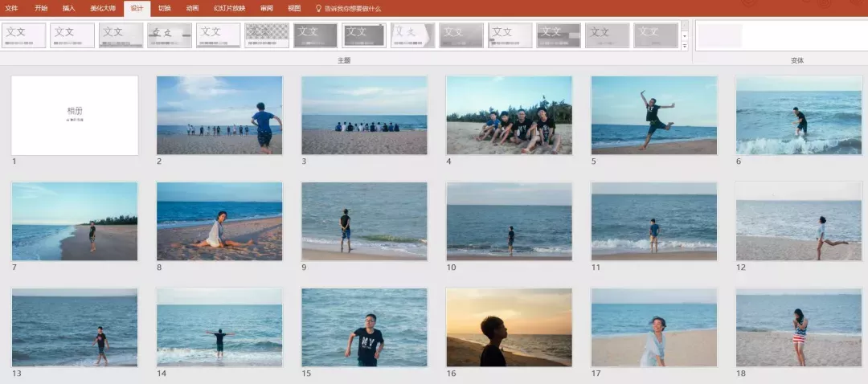The width and height of the screenshot is (868, 384).
Task: Switch to the 切换 transitions tab
Action: coord(165,8)
